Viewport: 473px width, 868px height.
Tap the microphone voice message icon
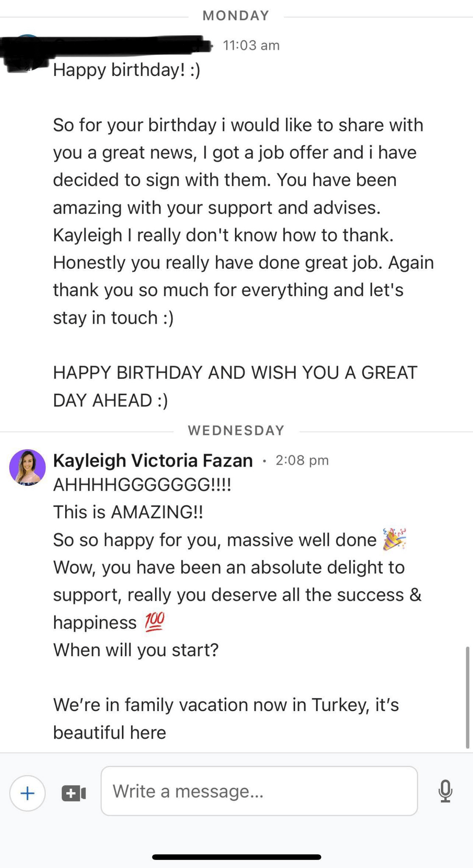point(445,791)
